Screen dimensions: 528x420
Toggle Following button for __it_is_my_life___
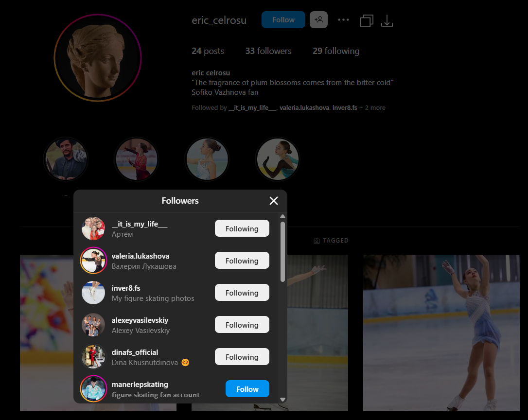(x=242, y=228)
